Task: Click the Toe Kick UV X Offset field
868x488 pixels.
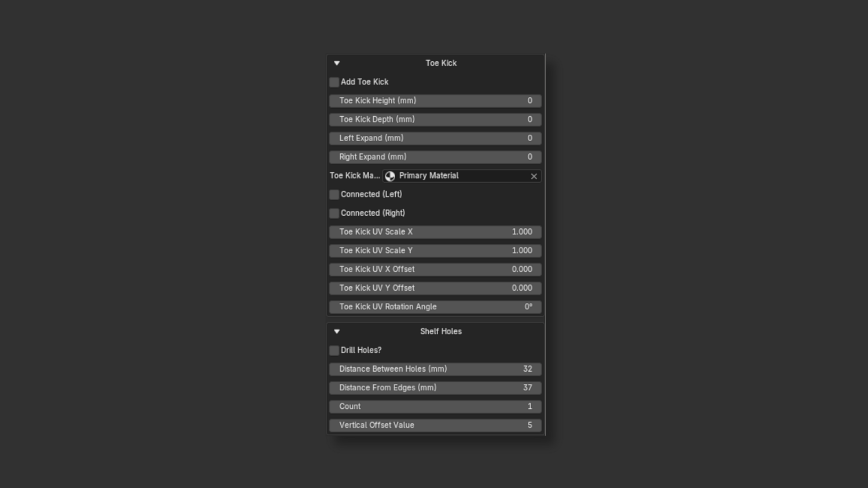Action: point(435,269)
